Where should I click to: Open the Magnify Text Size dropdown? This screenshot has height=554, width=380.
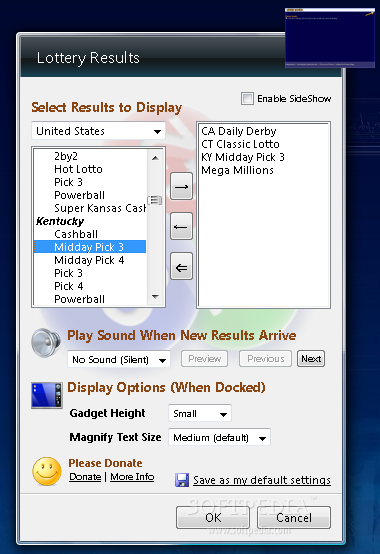(219, 438)
